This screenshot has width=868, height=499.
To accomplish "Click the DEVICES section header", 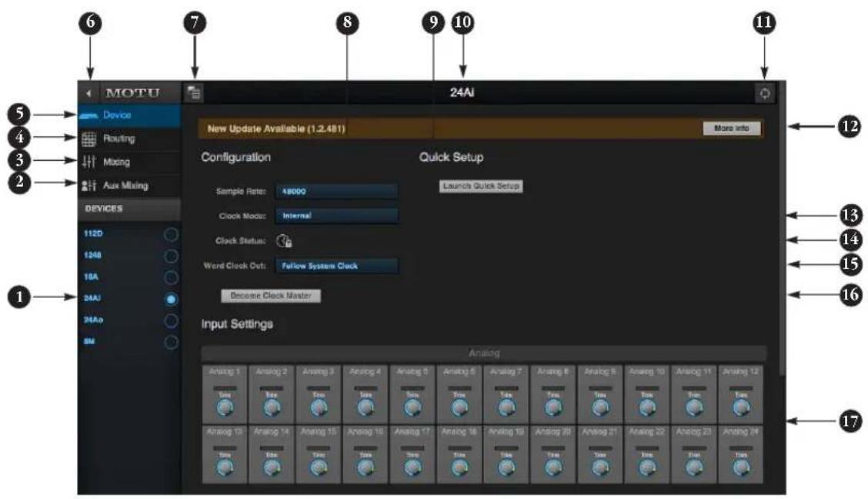I will (129, 209).
